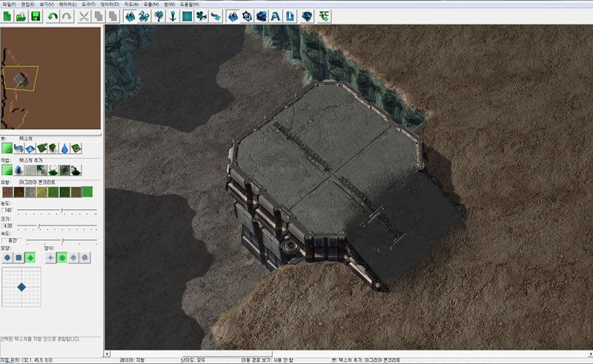Switch to the Cameras layer camera icon

202,16
